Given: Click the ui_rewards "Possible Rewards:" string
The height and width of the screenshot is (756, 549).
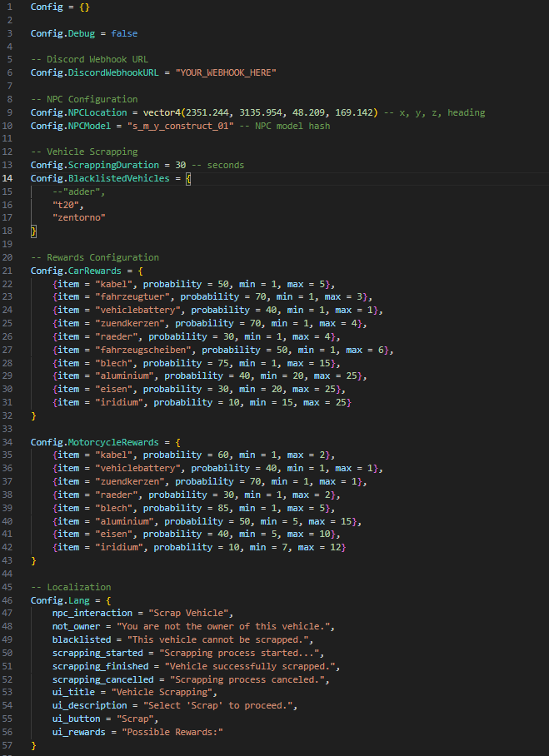Looking at the screenshot, I should 172,732.
